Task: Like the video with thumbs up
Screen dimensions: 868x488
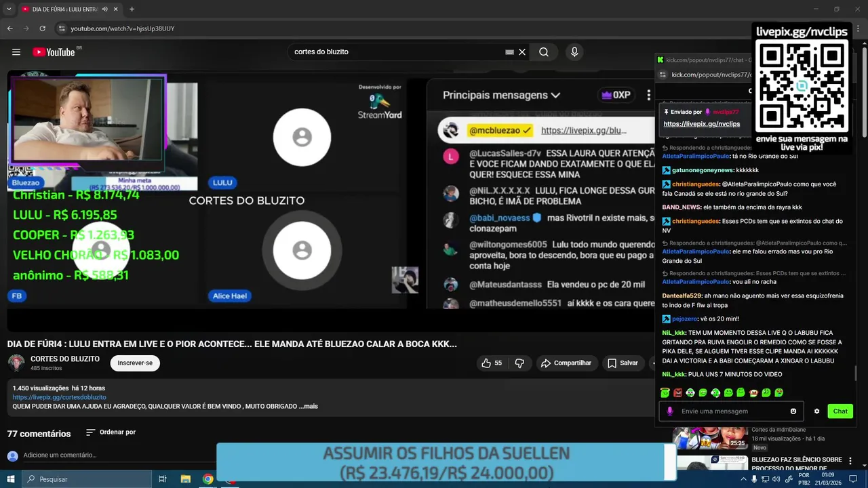Action: click(x=492, y=363)
